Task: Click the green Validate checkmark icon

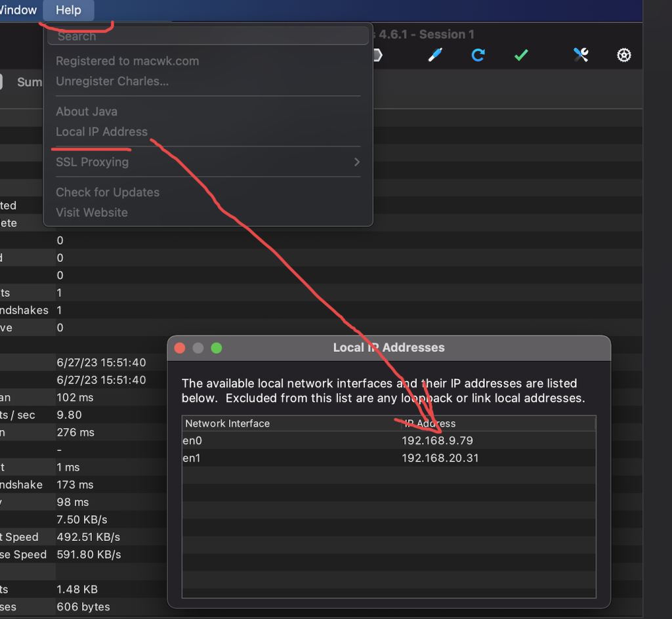Action: point(521,55)
